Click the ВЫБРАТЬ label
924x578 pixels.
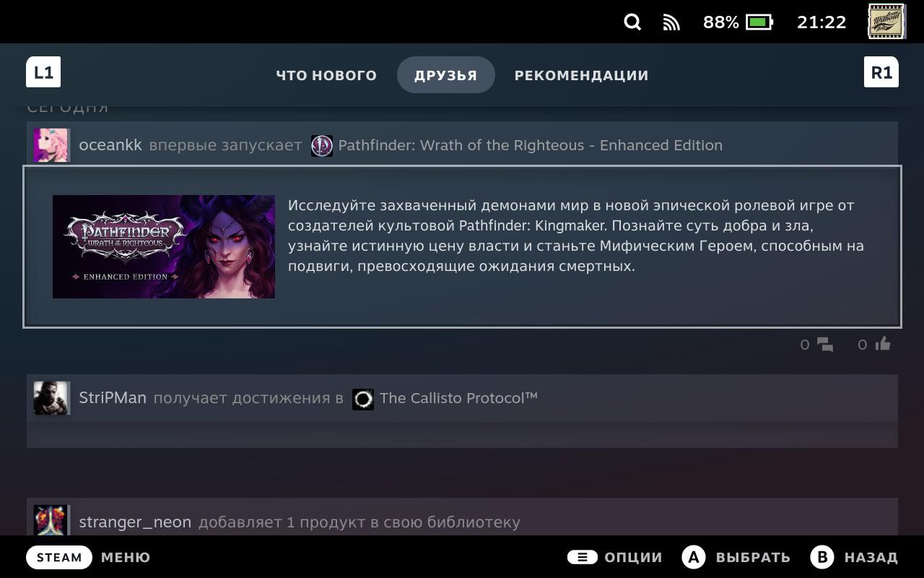[x=753, y=557]
